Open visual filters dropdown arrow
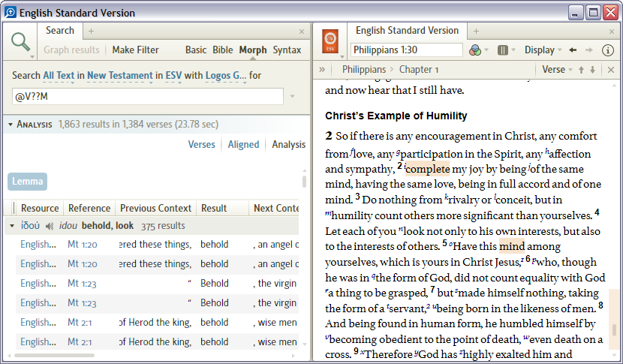Viewport: 623px width, 364px height. click(486, 50)
